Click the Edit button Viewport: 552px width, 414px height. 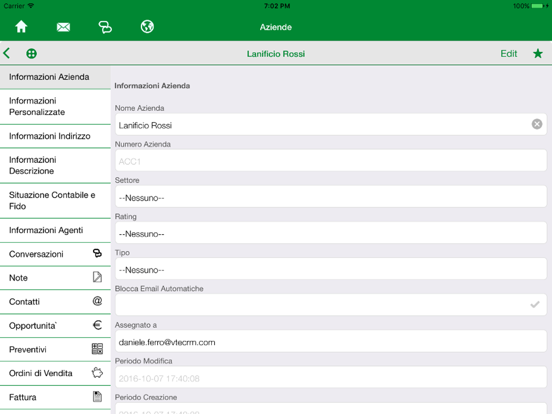[x=509, y=54]
